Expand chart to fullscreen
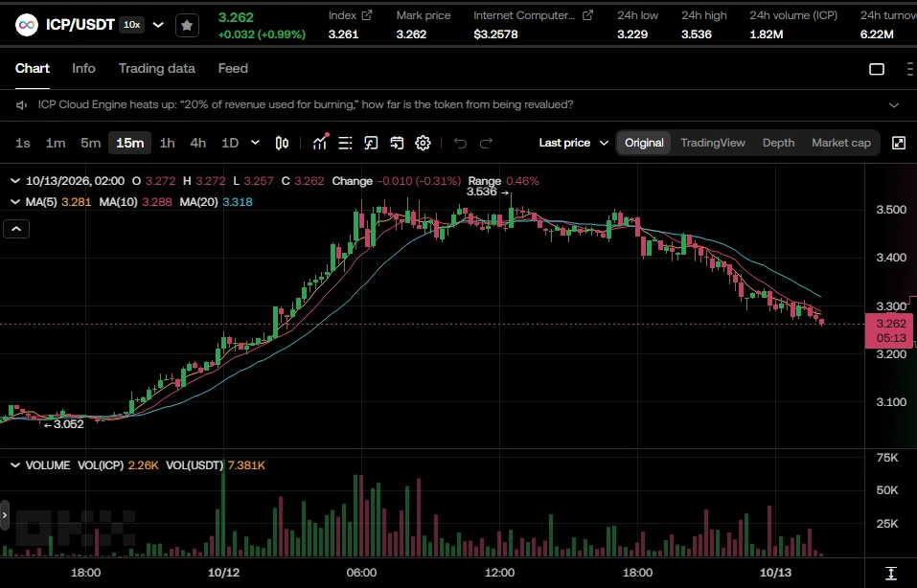Screen dimensions: 917x588 (899, 144)
